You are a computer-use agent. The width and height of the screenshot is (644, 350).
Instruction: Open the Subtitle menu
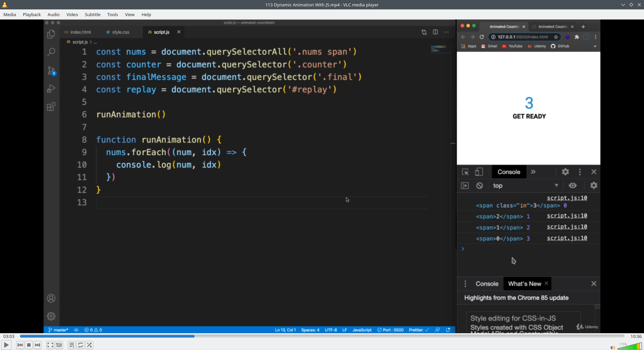pyautogui.click(x=93, y=14)
